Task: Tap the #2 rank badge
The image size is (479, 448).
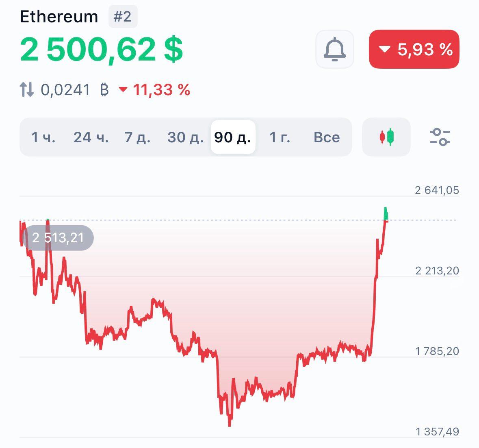Action: coord(123,17)
